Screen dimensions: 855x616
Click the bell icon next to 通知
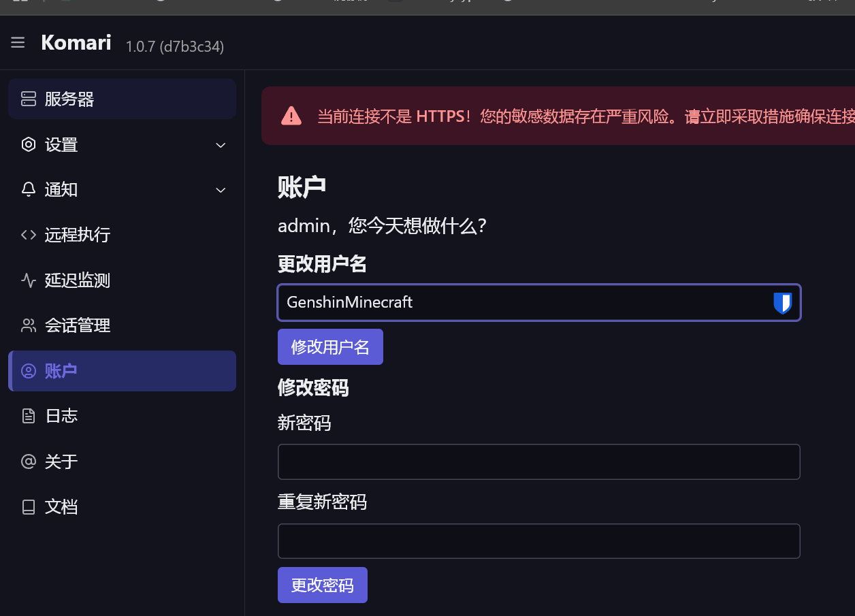(28, 189)
